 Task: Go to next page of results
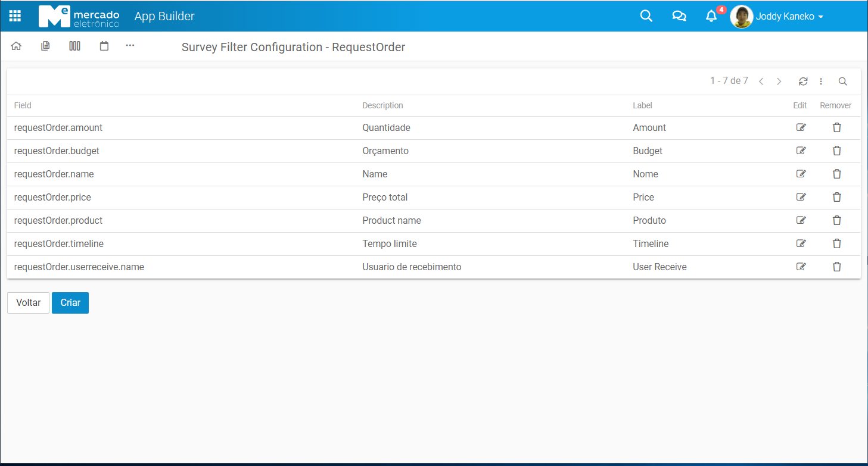(779, 82)
